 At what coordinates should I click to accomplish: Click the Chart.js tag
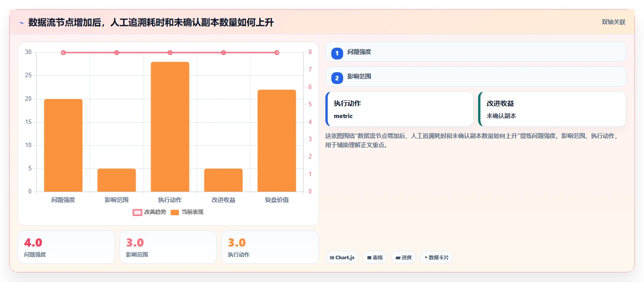(x=342, y=257)
